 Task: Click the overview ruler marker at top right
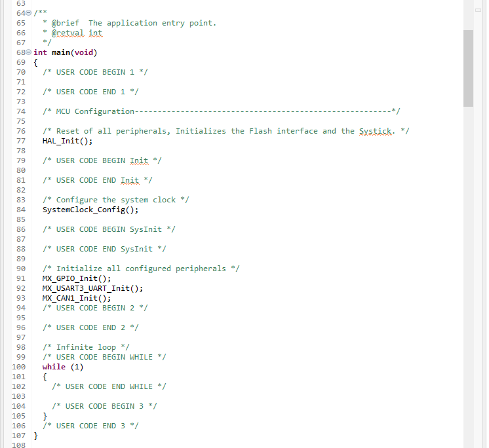[x=478, y=10]
